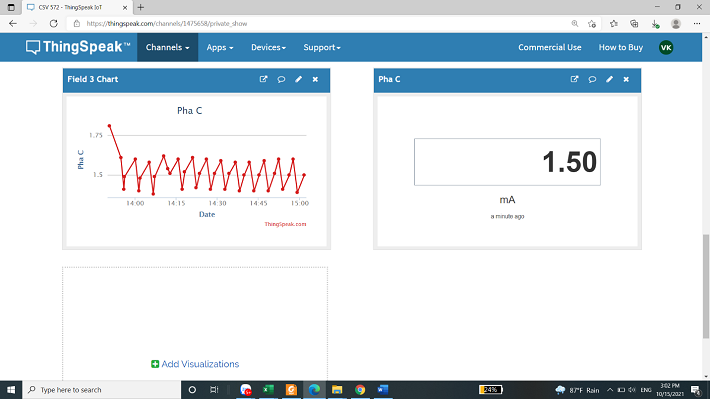710x399 pixels.
Task: Close the Field 3 Chart widget
Action: pos(315,79)
